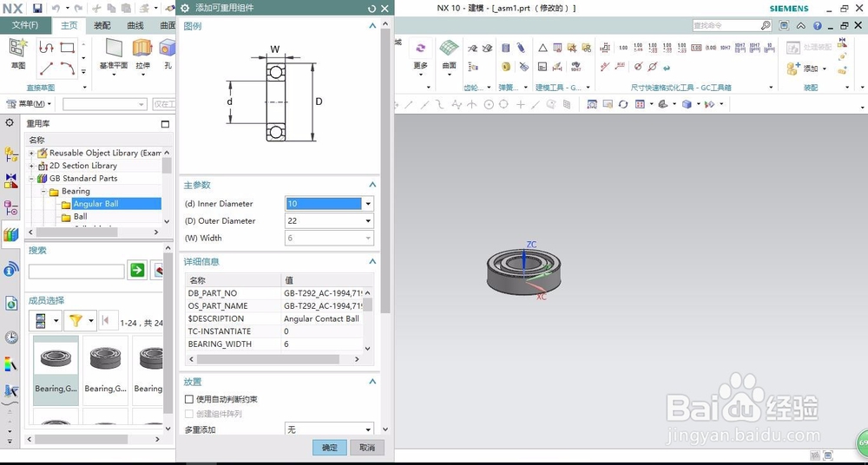Collapse the 详细信息 section
Viewport: 868px width, 465px height.
pos(372,261)
